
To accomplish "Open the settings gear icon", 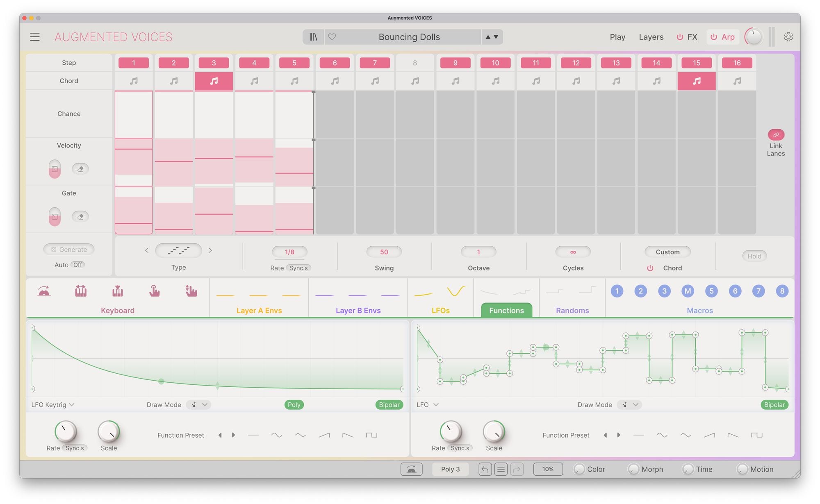I will 788,37.
